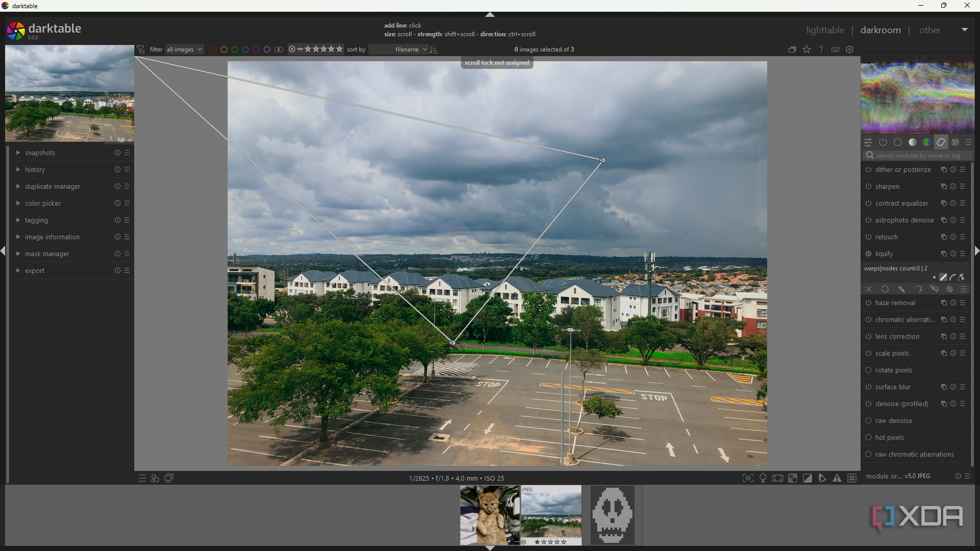Switch to lighttable view
980x551 pixels.
(825, 30)
